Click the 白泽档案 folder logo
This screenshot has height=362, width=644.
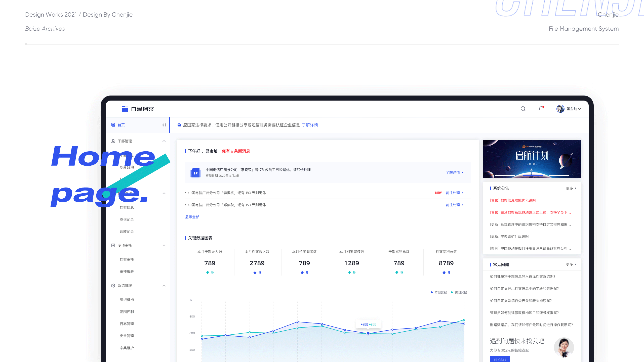point(125,109)
